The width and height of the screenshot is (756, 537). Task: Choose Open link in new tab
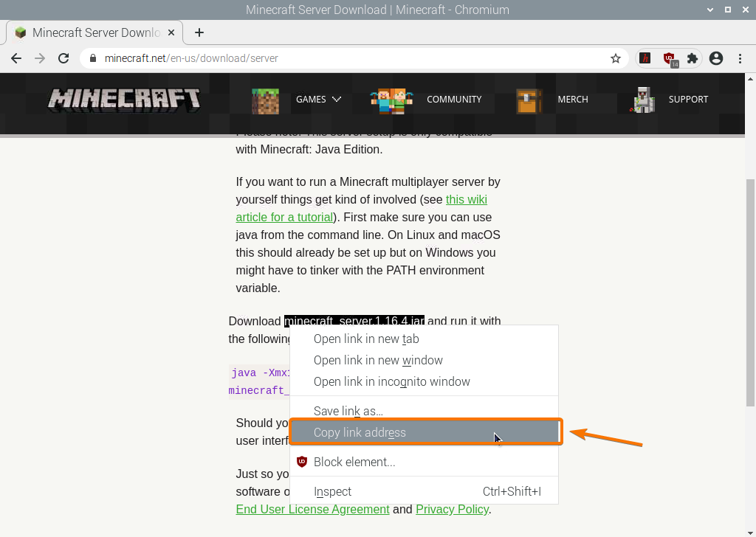(x=424, y=339)
